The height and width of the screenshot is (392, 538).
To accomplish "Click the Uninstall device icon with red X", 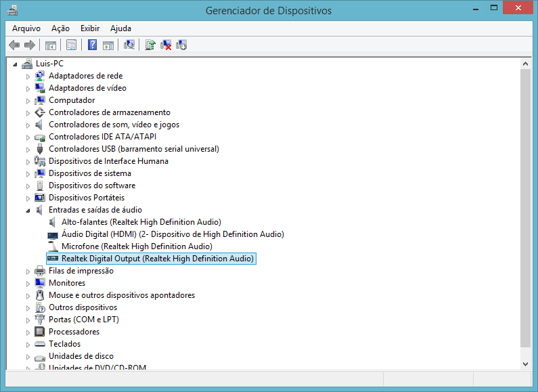I will click(166, 45).
